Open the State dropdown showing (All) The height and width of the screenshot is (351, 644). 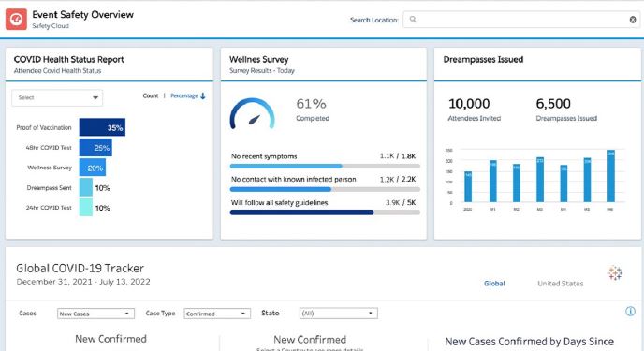339,314
